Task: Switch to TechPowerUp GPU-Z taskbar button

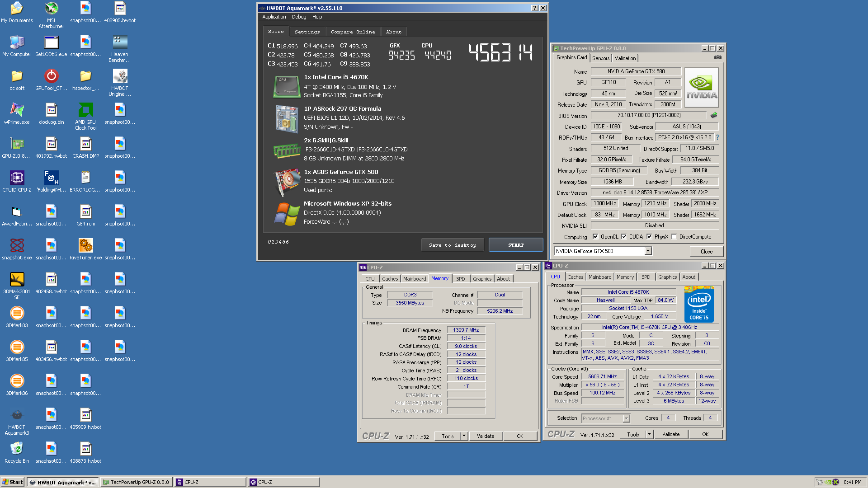Action: pyautogui.click(x=136, y=482)
